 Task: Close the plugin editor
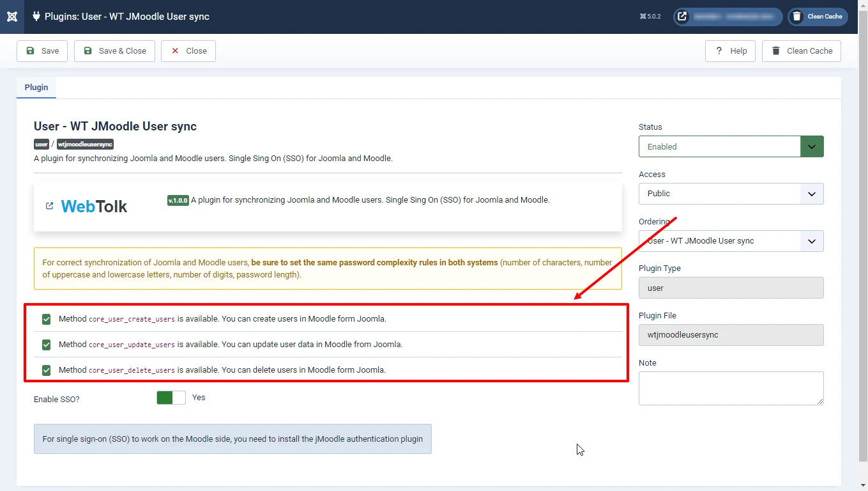click(x=188, y=51)
